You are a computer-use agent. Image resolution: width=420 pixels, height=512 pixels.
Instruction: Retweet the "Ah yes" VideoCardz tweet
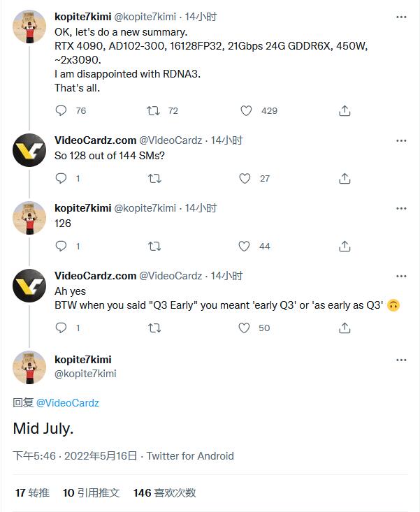tap(154, 328)
